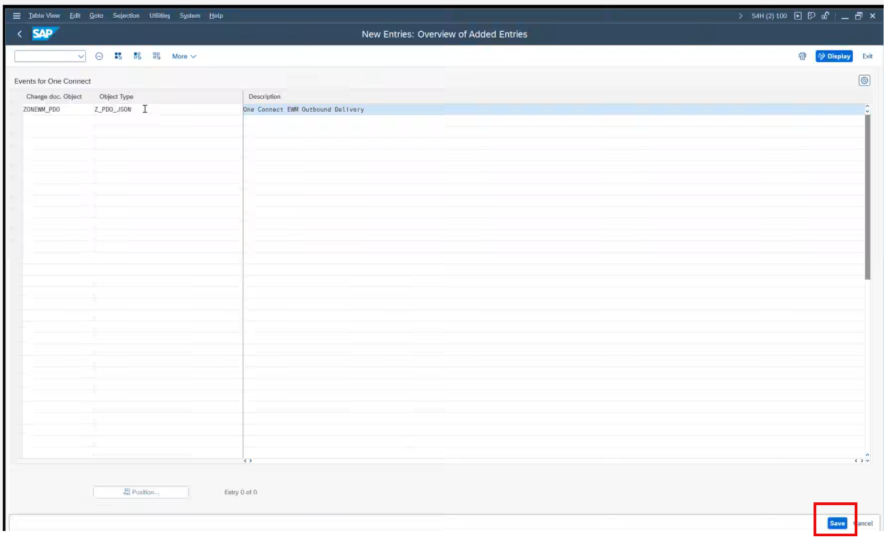Open the Utilities menu
The height and width of the screenshot is (537, 885).
pyautogui.click(x=160, y=16)
